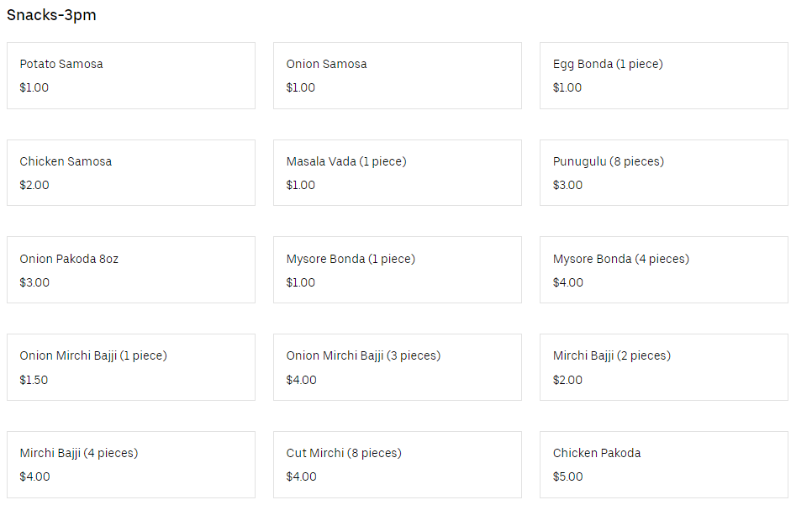This screenshot has height=521, width=812.
Task: Select Onion Mirchi Bajji (3 pieces)
Action: point(397,367)
